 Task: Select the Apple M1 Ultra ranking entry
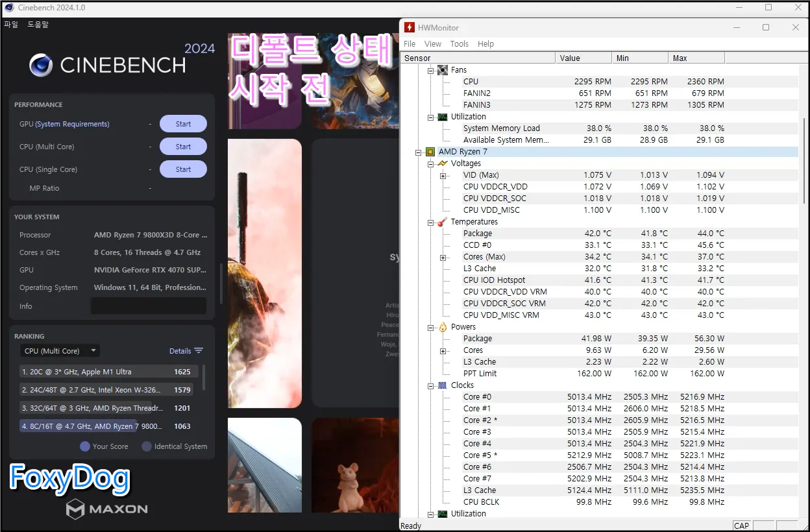click(109, 372)
